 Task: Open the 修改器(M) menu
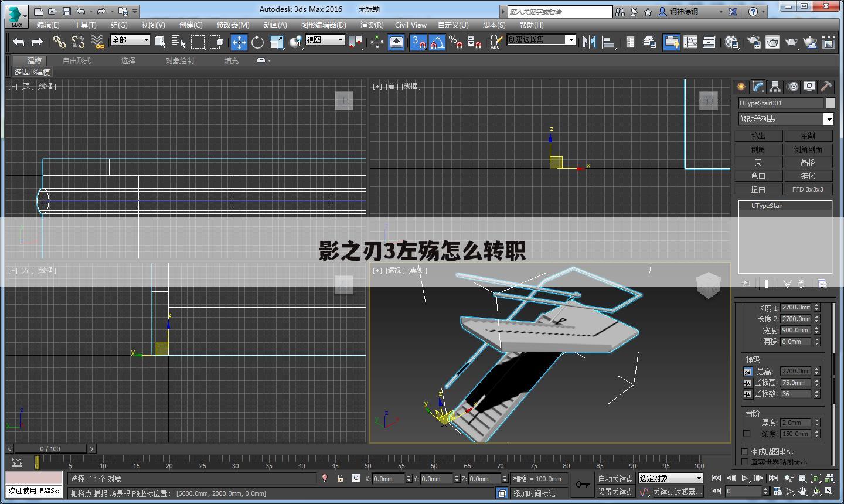[233, 25]
